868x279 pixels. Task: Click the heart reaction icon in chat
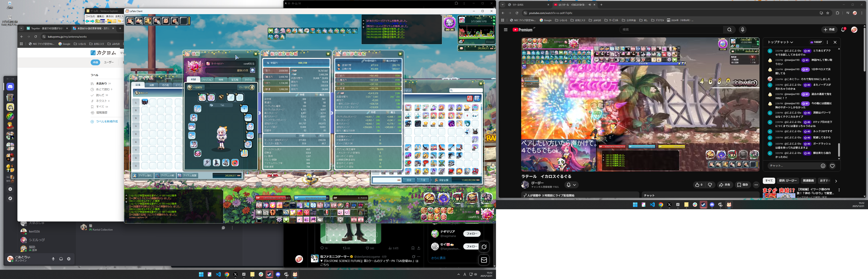[x=832, y=166]
